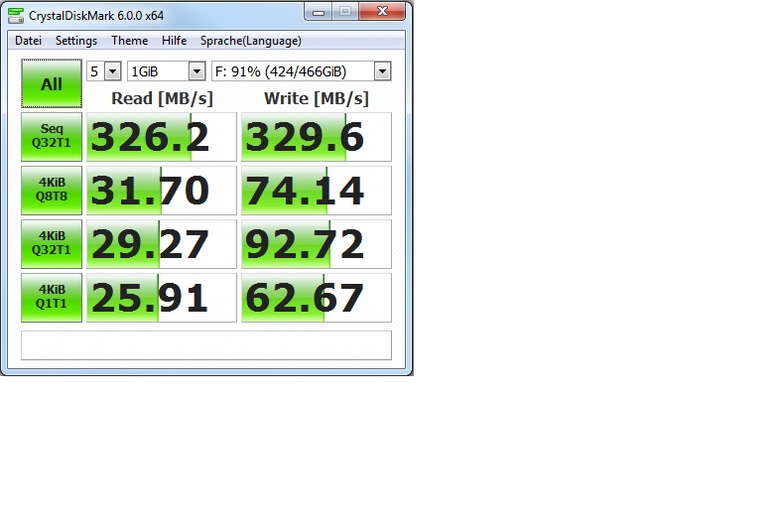Select the 4KiB Q8T8 read value 31.70
775x532 pixels.
click(162, 191)
